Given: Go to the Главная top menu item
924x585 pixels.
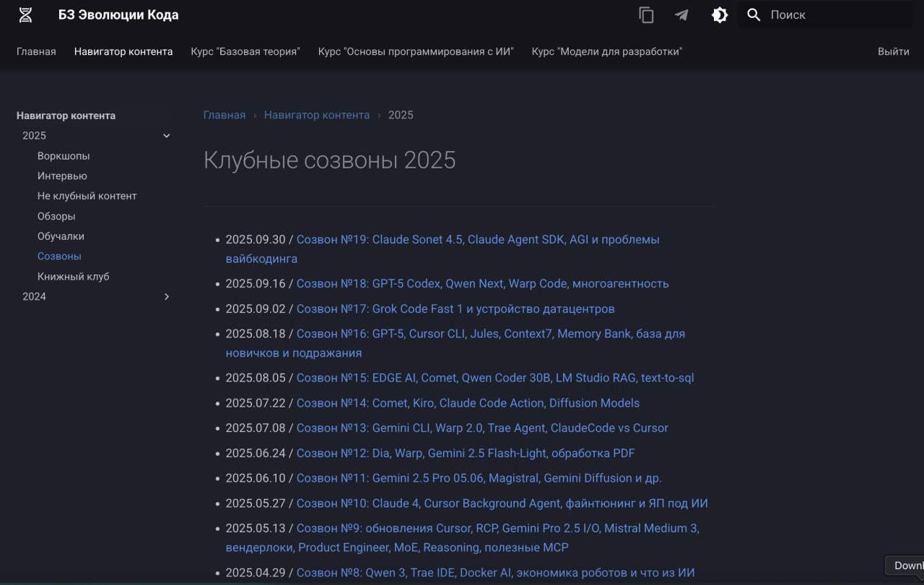Looking at the screenshot, I should tap(36, 51).
